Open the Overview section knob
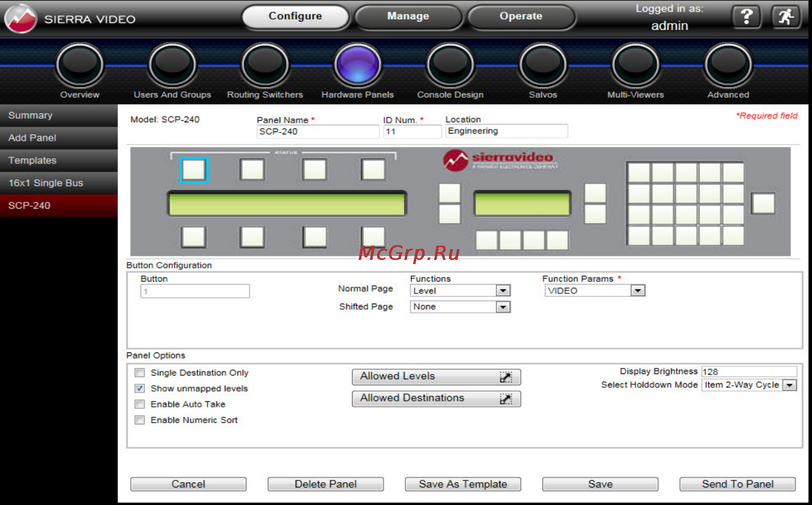Screen dimensions: 812x505 pyautogui.click(x=80, y=65)
